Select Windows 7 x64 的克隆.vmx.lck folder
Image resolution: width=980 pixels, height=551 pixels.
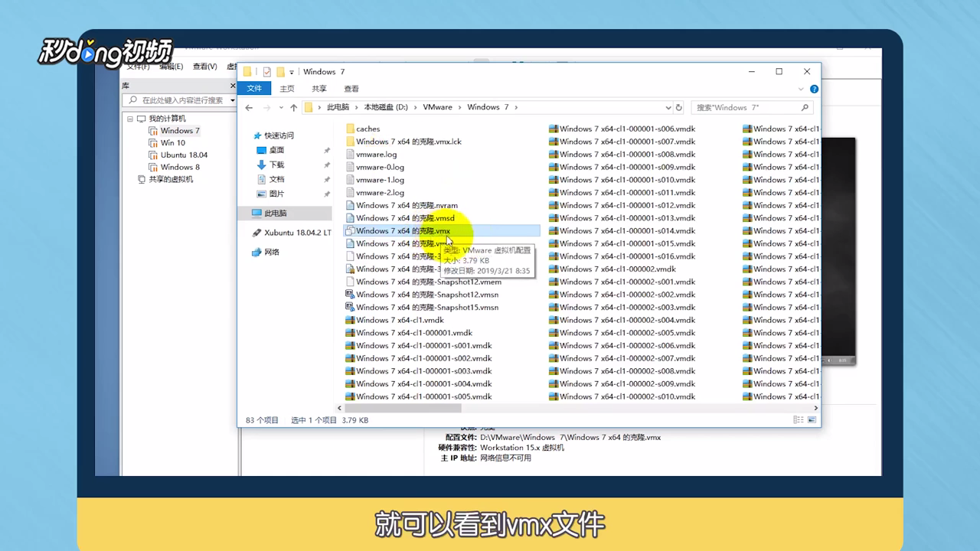pyautogui.click(x=408, y=142)
